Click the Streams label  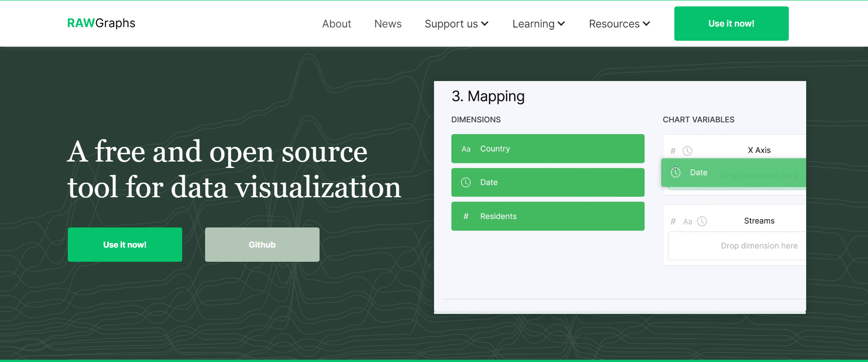[759, 221]
